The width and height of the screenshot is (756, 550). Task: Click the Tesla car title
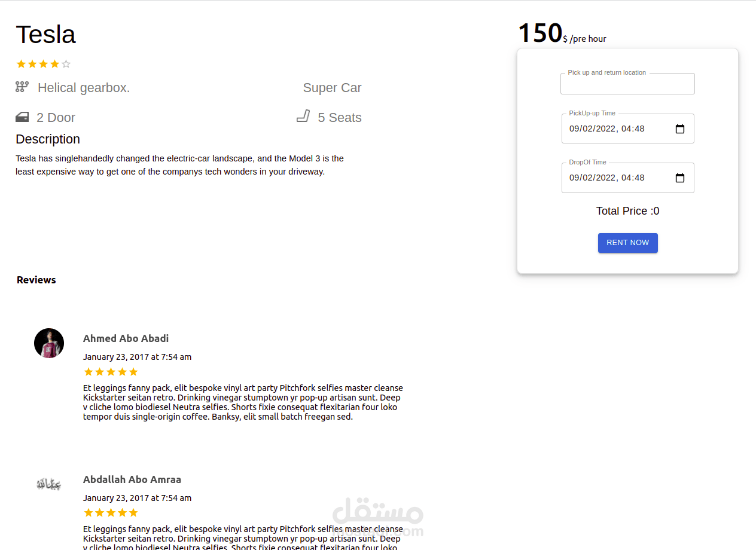45,35
